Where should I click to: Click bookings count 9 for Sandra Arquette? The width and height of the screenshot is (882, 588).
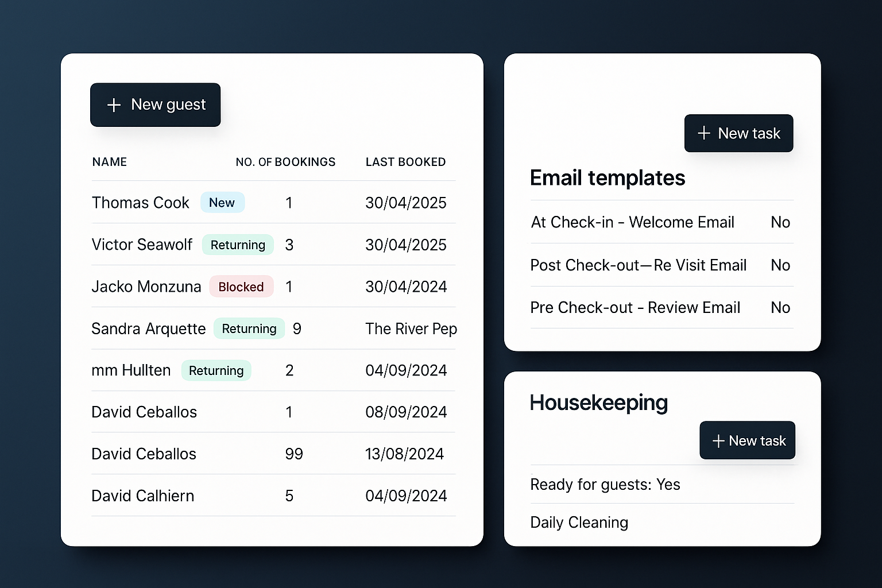(297, 328)
